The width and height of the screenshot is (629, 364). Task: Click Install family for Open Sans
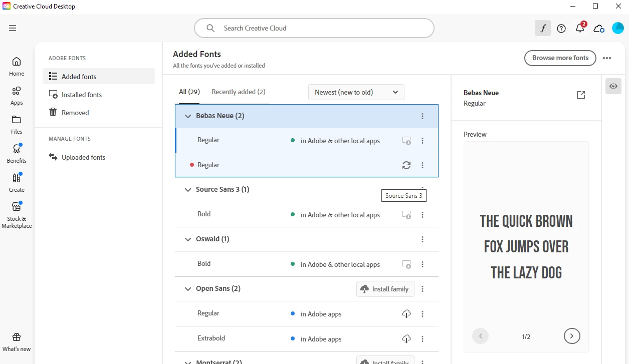tap(385, 289)
